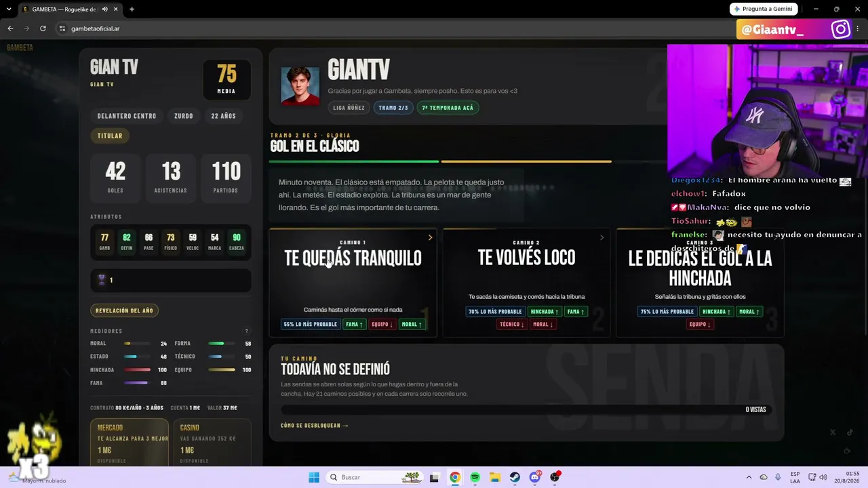Mute the GAMBETA tab audio icon
The width and height of the screenshot is (868, 488).
[104, 9]
